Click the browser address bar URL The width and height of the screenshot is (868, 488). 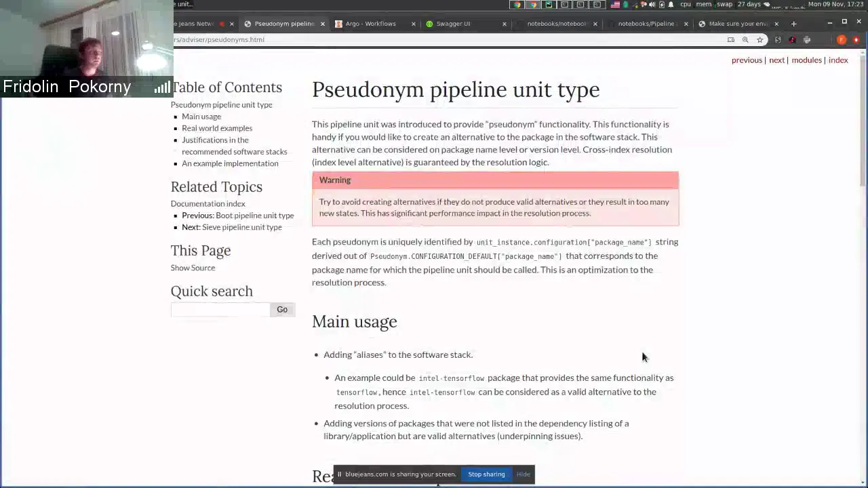(219, 40)
